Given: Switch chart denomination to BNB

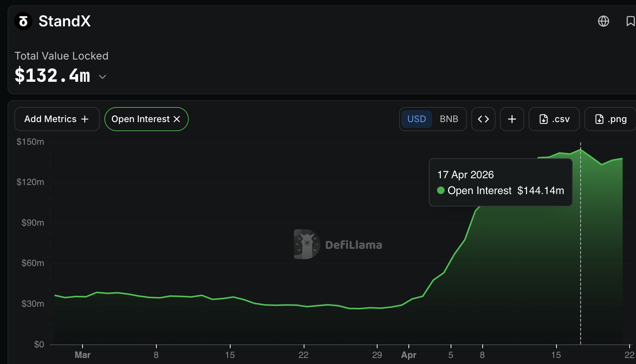Looking at the screenshot, I should (x=449, y=119).
